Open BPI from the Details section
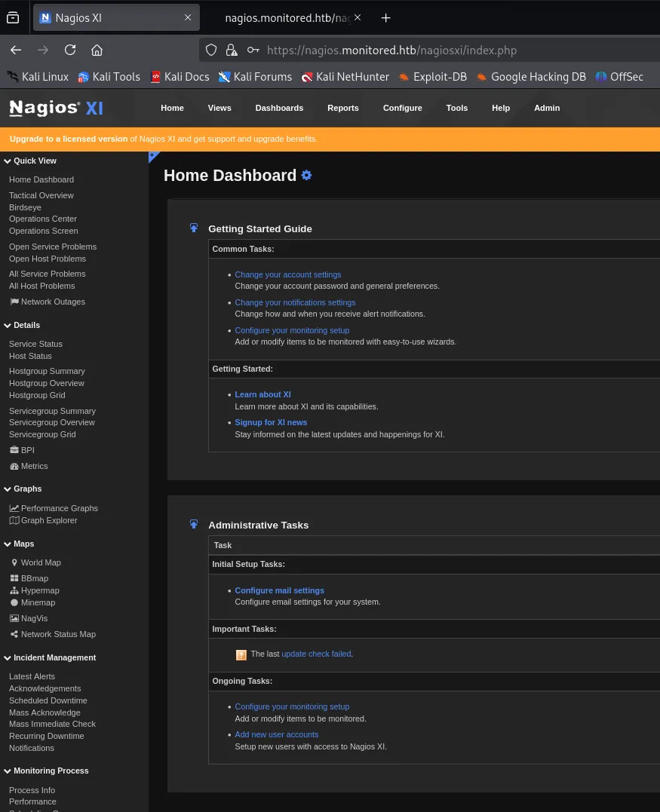This screenshot has height=812, width=660. pyautogui.click(x=27, y=450)
